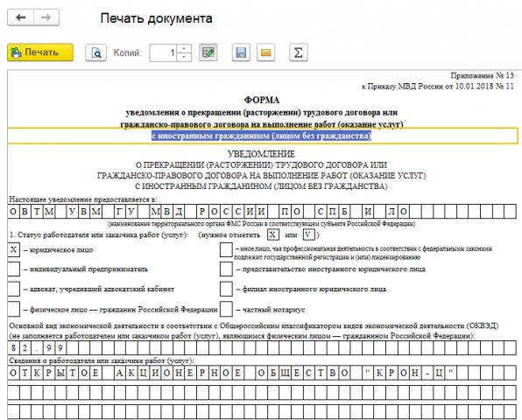
Task: Click '1. Статус работодателя или заказчика работ' label
Action: (99, 235)
